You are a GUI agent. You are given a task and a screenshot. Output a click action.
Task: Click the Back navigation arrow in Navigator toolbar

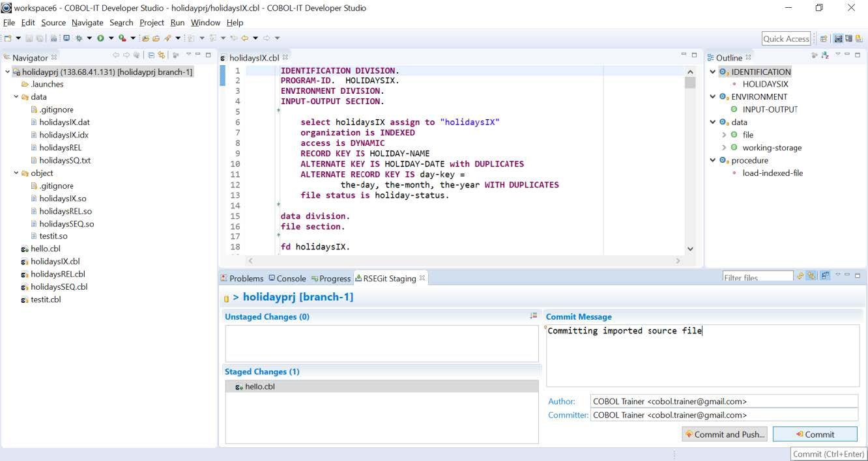click(116, 55)
